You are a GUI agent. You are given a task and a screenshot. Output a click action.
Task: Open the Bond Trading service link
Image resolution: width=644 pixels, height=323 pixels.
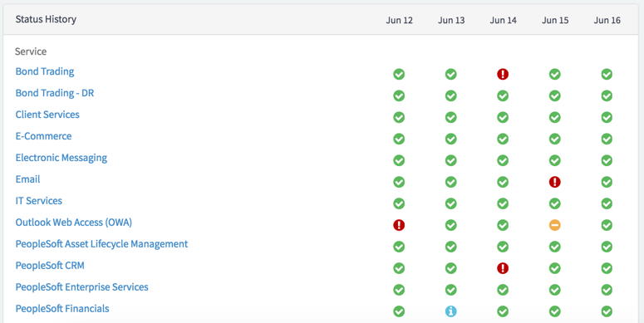click(45, 71)
